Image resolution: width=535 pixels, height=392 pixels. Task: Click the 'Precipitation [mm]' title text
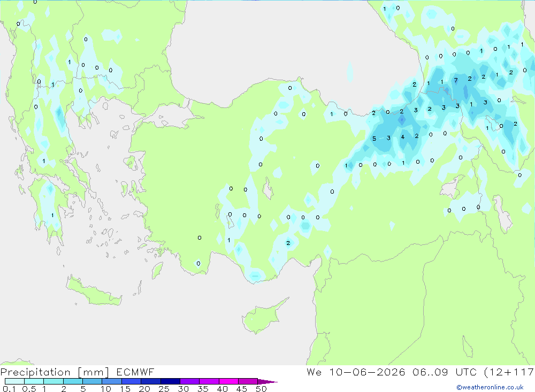[55, 372]
